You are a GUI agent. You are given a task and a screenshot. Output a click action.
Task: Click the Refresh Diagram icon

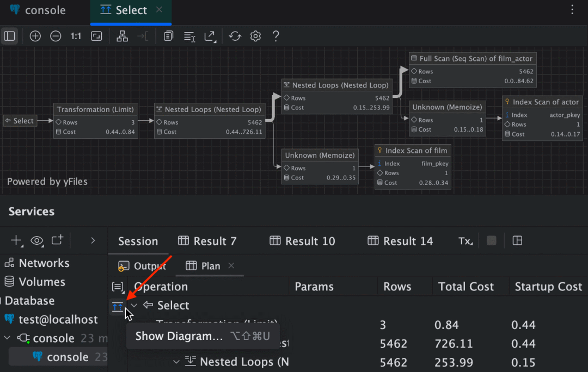(234, 36)
